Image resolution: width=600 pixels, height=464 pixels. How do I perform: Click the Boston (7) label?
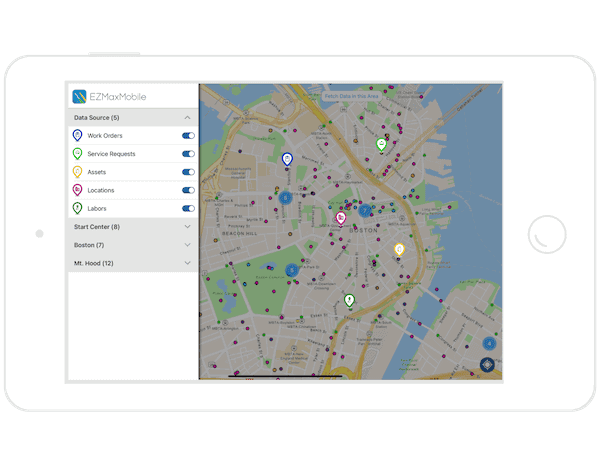(89, 245)
